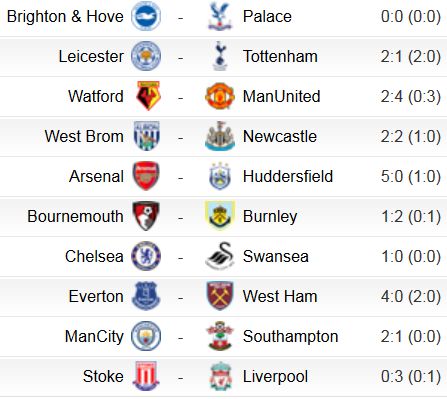Viewport: 447px width, 399px height.
Task: Click the 5:0 (1:0) Arsenal score
Action: click(x=411, y=176)
